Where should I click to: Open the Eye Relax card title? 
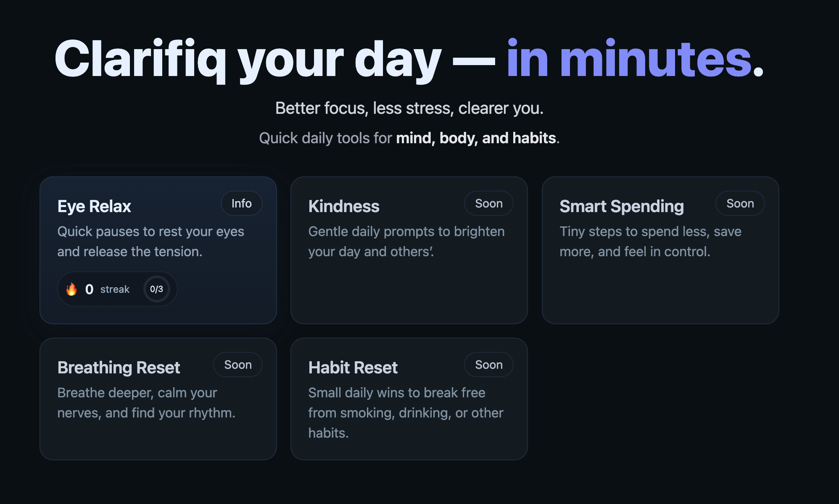(94, 207)
